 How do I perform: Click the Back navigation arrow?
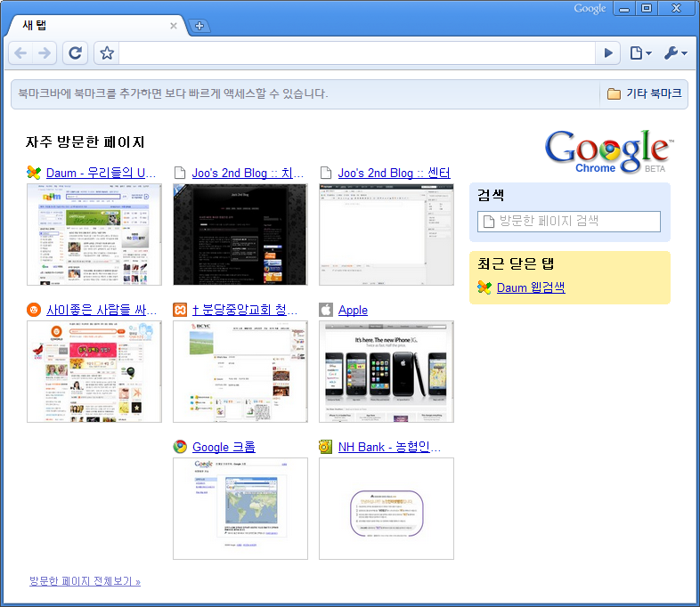coord(20,53)
